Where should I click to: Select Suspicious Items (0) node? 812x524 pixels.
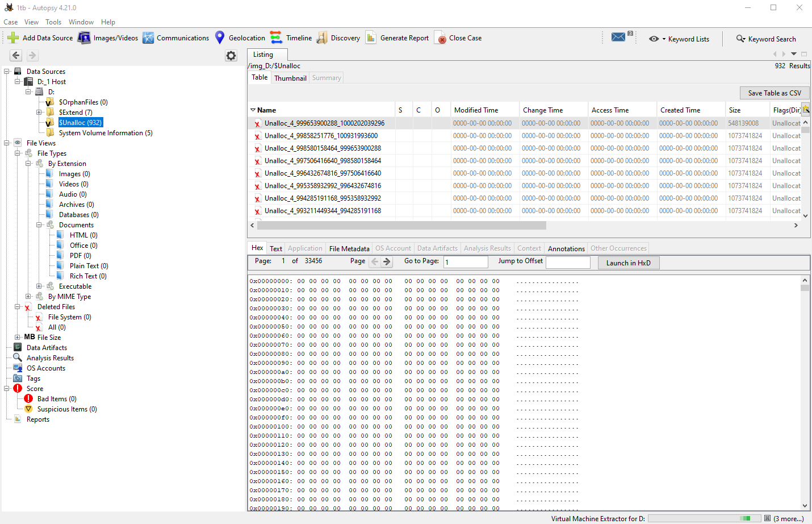tap(67, 409)
